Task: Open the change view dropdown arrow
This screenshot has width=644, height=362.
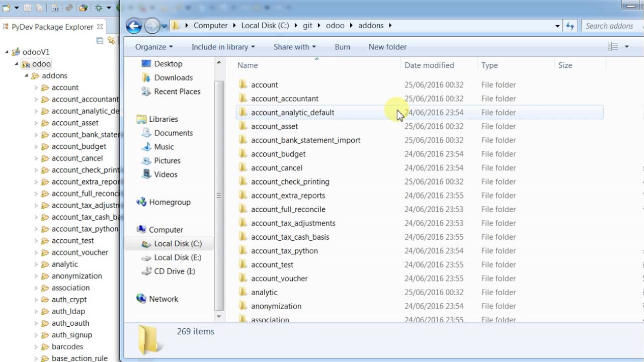Action: click(x=626, y=47)
